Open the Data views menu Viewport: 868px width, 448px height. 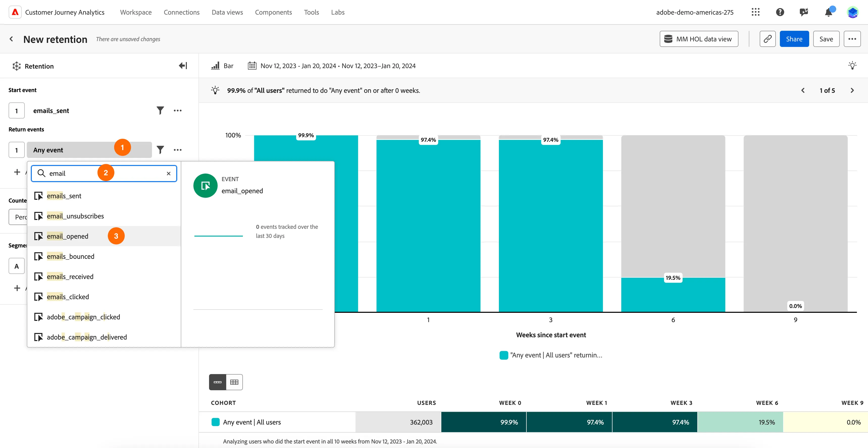(x=227, y=12)
